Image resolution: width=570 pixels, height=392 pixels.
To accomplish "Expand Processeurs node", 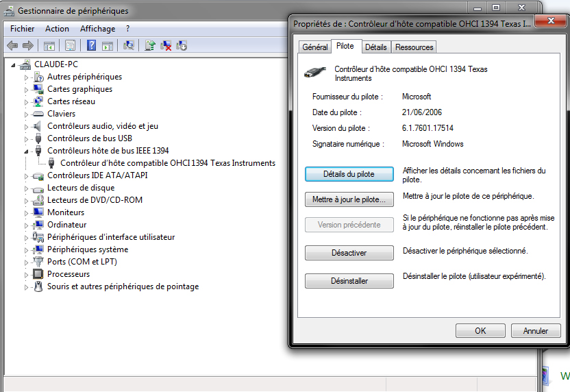I will coord(26,275).
